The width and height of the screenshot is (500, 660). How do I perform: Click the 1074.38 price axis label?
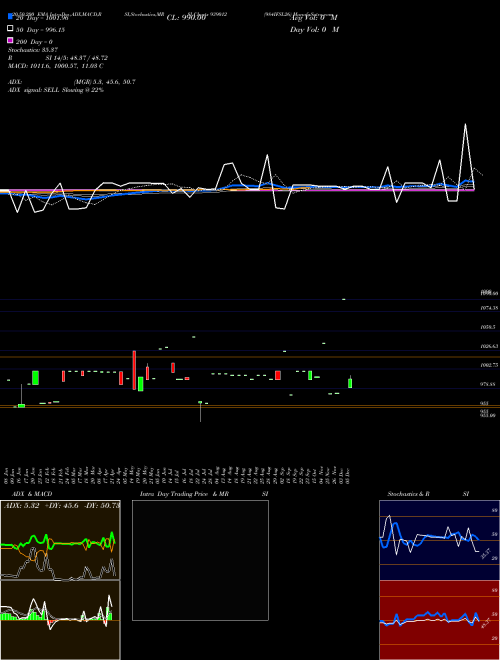pyautogui.click(x=489, y=308)
